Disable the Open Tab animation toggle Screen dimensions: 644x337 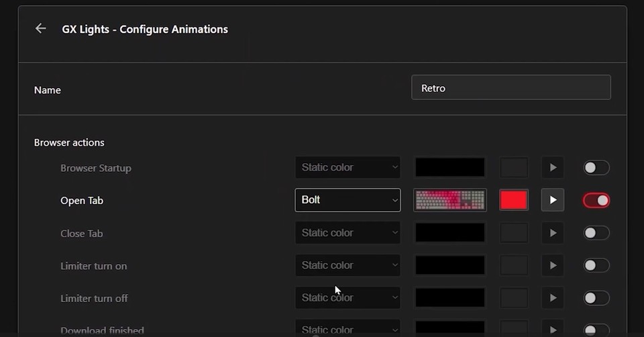coord(596,200)
